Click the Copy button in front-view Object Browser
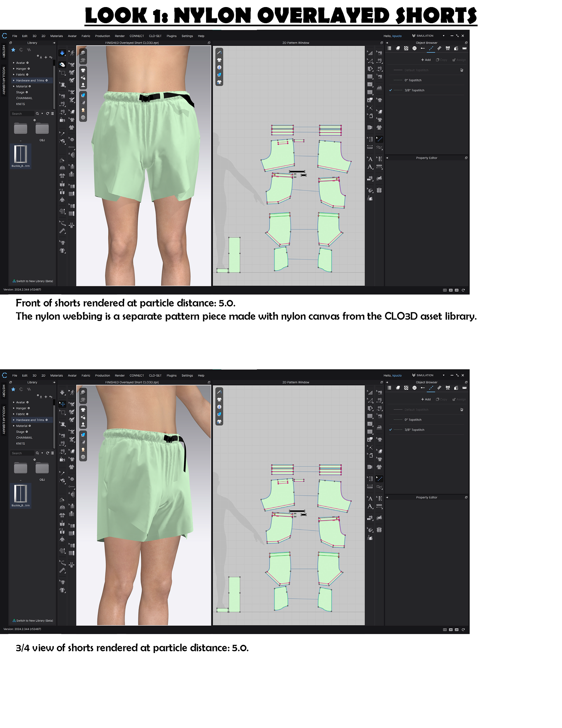This screenshot has height=728, width=562. pos(442,60)
